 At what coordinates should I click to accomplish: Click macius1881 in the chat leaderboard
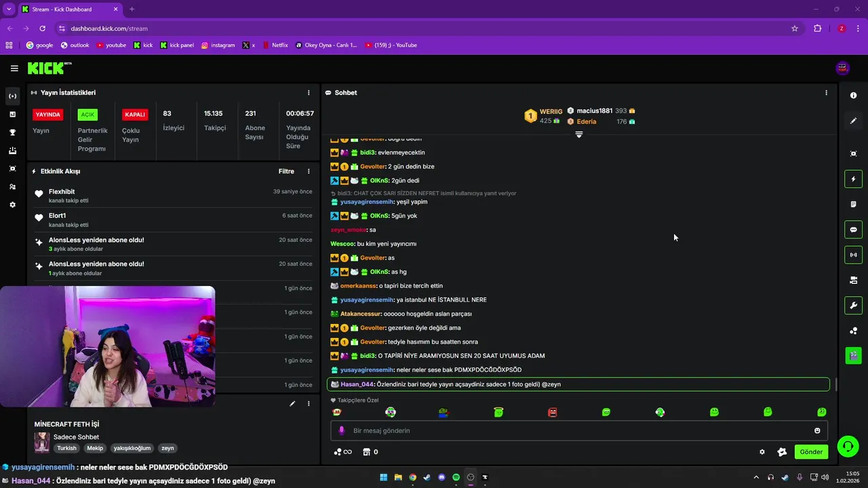595,110
